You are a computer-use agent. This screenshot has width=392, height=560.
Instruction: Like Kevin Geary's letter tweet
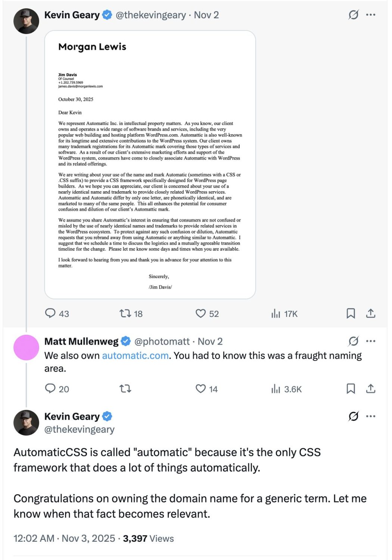click(201, 313)
